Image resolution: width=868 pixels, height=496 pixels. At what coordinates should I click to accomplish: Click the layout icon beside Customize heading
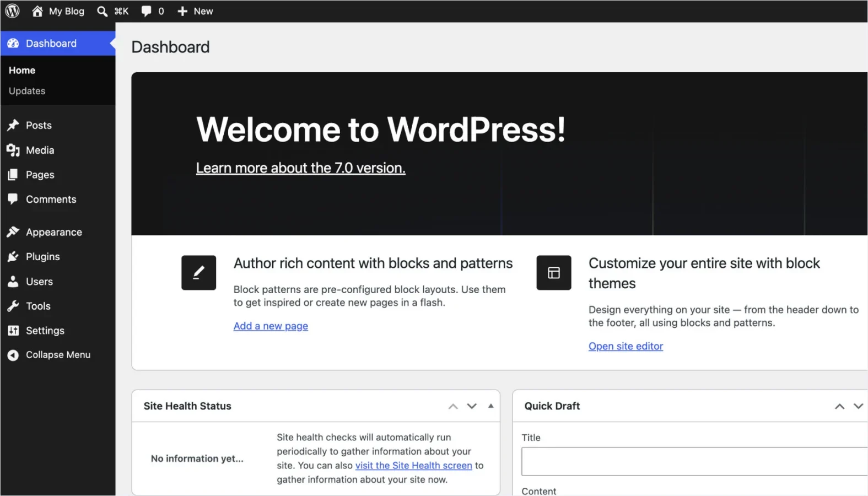(x=554, y=272)
